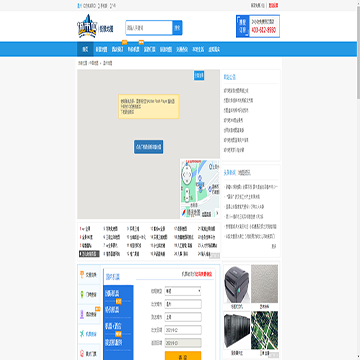Click the departure city input field
Image resolution: width=360 pixels, height=360 pixels.
183,304
